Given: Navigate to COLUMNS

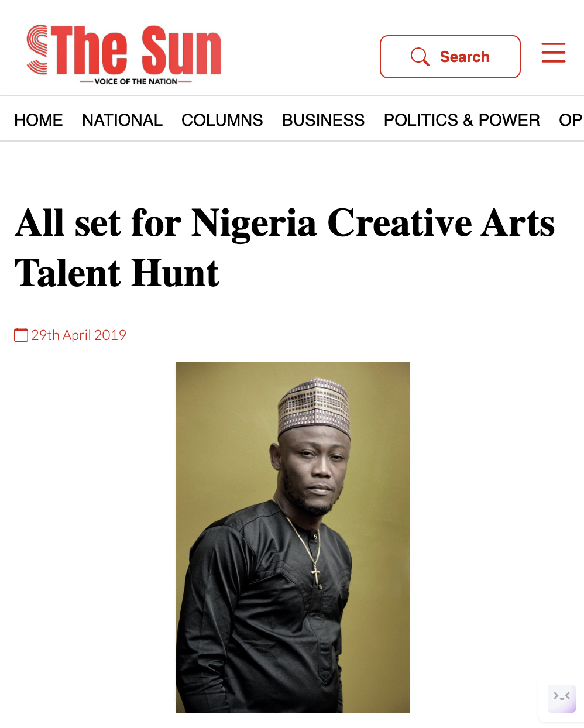Looking at the screenshot, I should click(222, 120).
